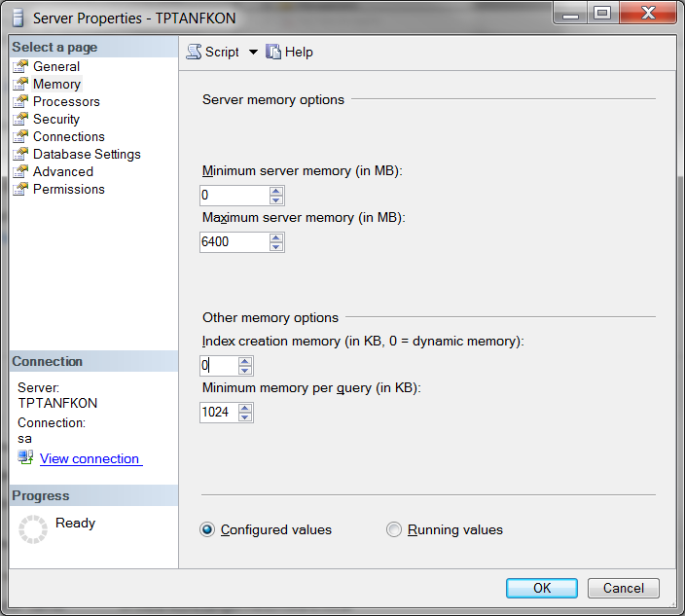Decrease Minimum memory per query with down arrow
The height and width of the screenshot is (616, 685).
(245, 418)
